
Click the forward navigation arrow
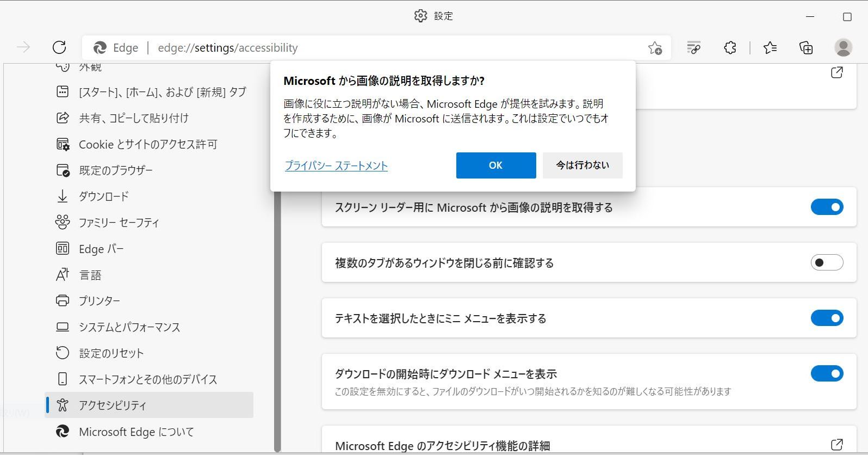pyautogui.click(x=23, y=48)
